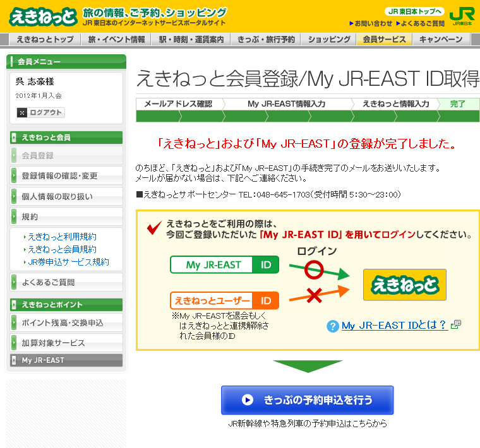The image size is (480, 448).
Task: Expand the えきねっとポイント sidebar section
Action: click(x=66, y=305)
